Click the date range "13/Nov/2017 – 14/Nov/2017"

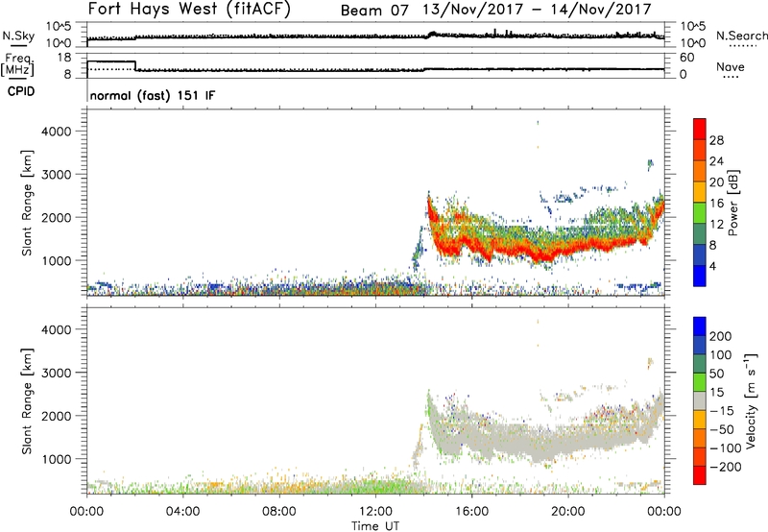[x=538, y=10]
